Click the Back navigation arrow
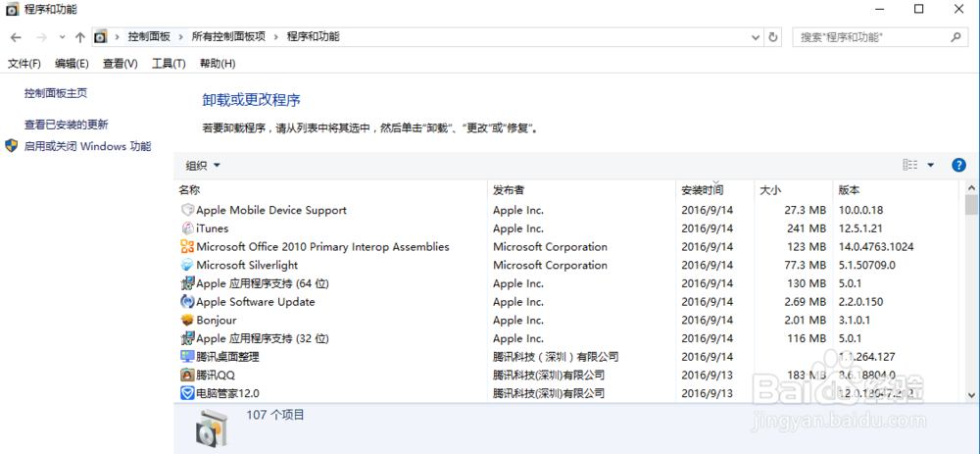 point(16,37)
